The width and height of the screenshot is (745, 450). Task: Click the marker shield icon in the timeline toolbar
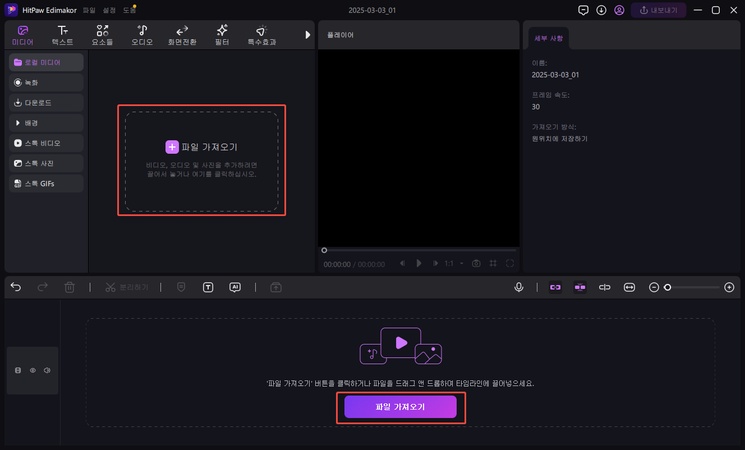[x=181, y=287]
